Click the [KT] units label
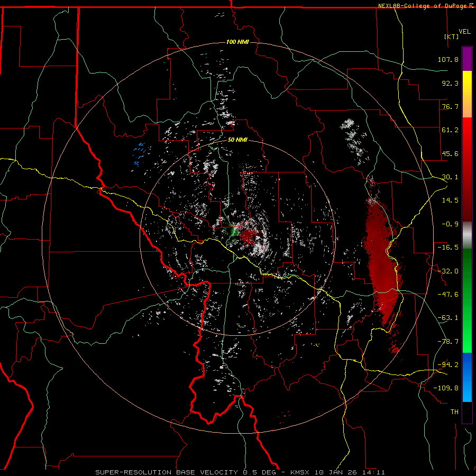Image resolution: width=476 pixels, height=476 pixels. click(x=451, y=36)
